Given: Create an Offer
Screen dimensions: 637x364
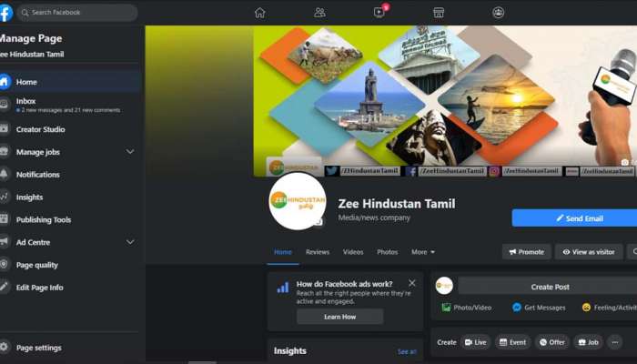Looking at the screenshot, I should [x=552, y=342].
